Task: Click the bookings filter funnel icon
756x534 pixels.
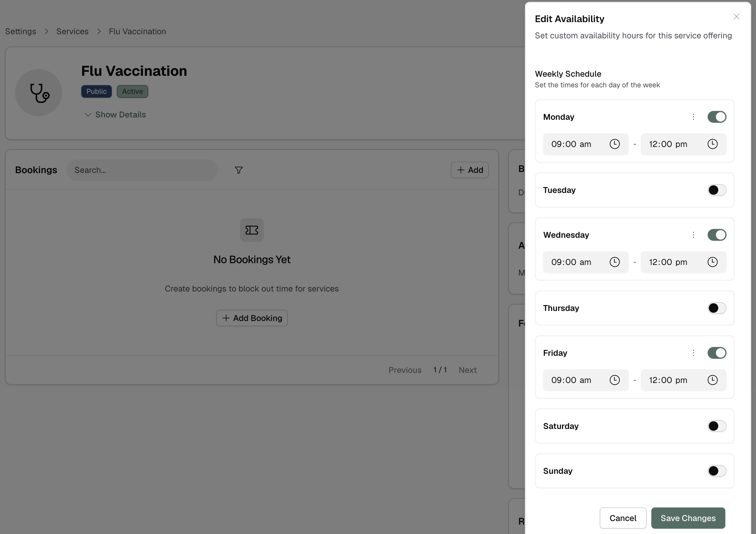Action: click(x=239, y=170)
